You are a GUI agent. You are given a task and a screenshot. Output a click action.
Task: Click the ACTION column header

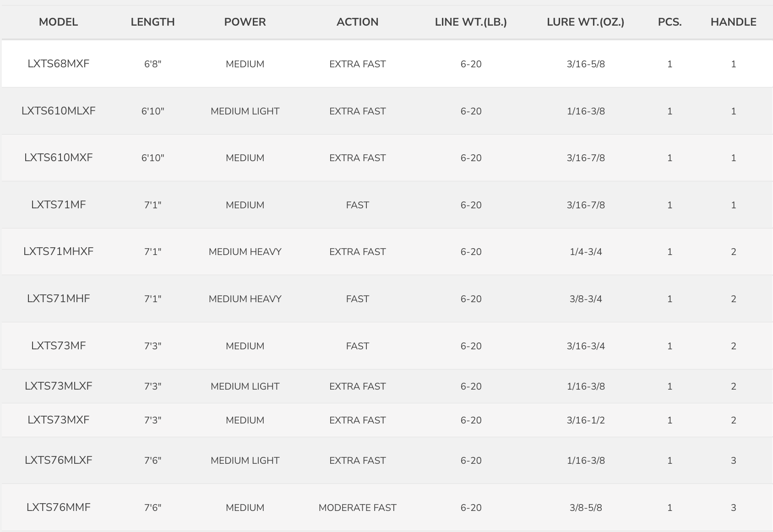tap(357, 22)
